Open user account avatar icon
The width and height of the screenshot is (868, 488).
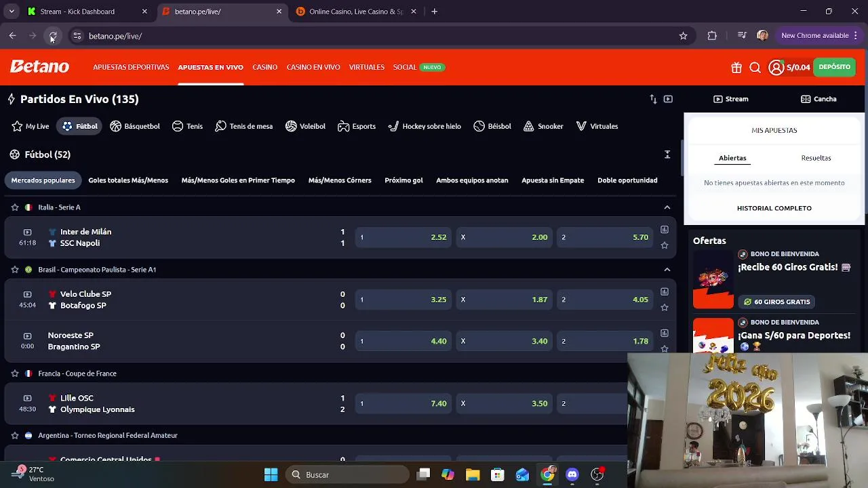(776, 67)
